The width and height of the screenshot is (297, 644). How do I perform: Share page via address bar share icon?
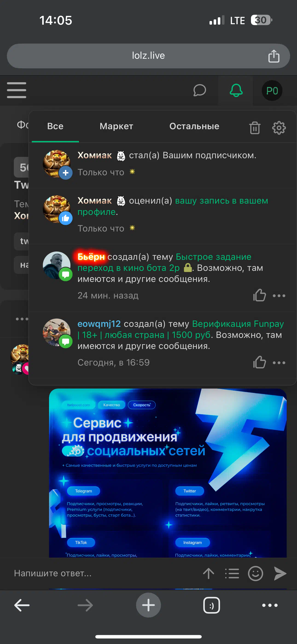274,56
